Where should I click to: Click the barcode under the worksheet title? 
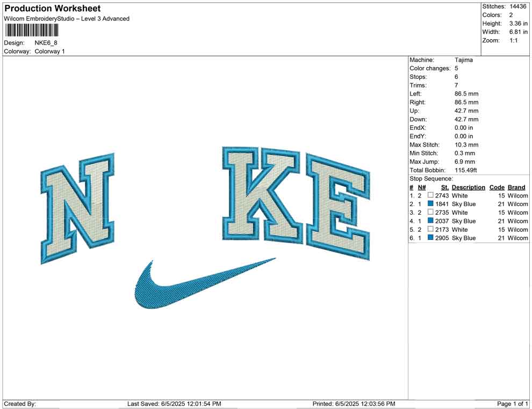click(32, 31)
